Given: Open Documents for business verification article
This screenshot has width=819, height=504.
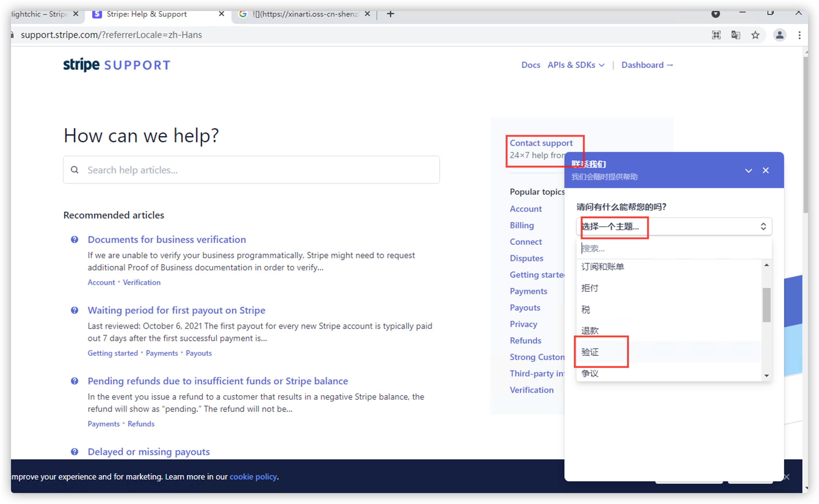Looking at the screenshot, I should click(x=167, y=239).
